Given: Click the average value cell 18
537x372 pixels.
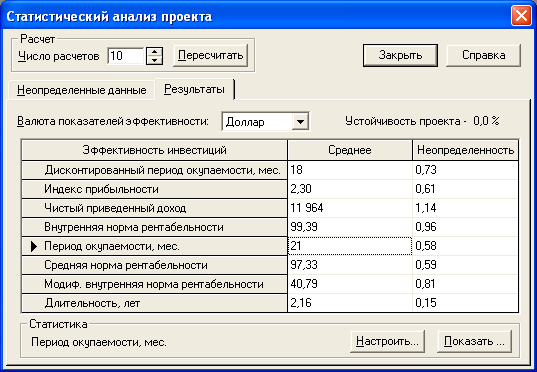Looking at the screenshot, I should (350, 170).
